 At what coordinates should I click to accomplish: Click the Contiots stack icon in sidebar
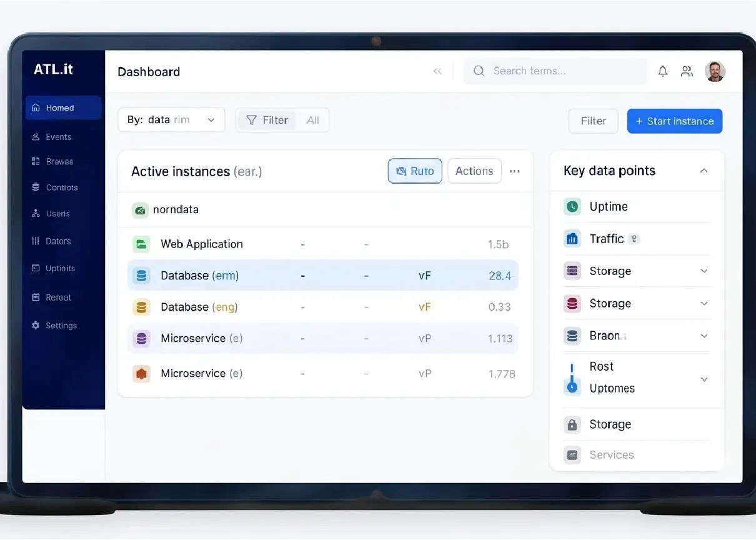click(36, 187)
